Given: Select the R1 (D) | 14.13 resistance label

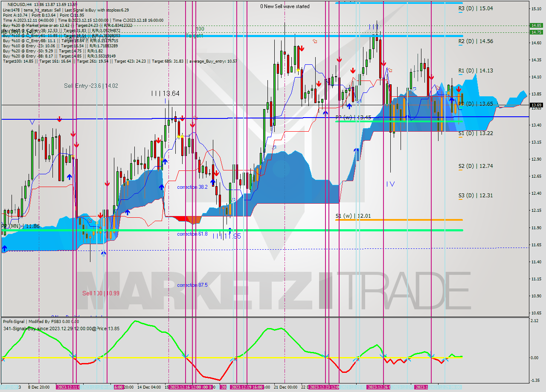Looking at the screenshot, I should point(476,71).
